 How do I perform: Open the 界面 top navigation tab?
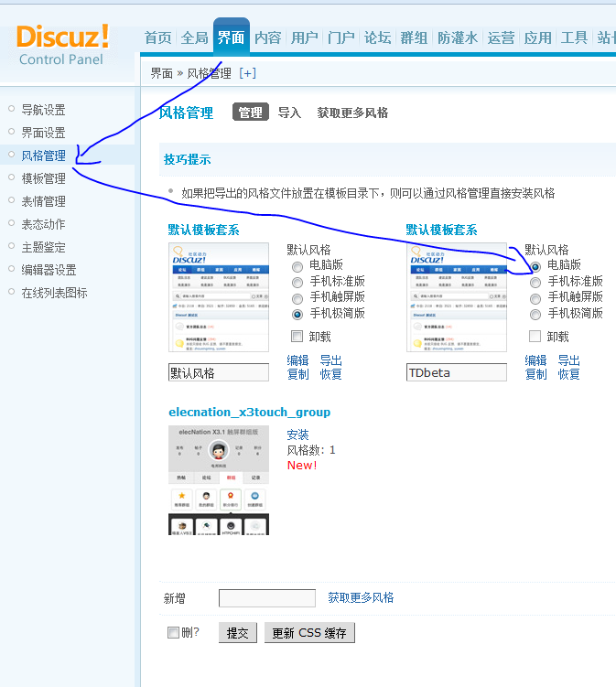(x=231, y=38)
